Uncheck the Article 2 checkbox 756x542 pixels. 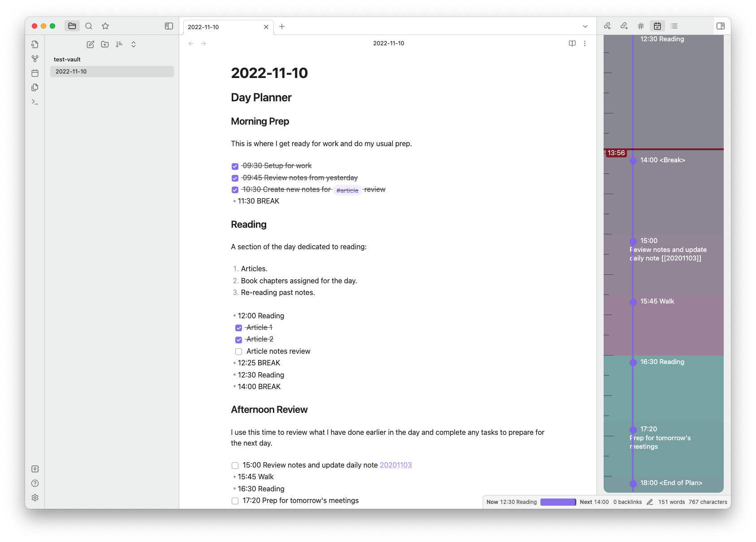[x=239, y=340]
